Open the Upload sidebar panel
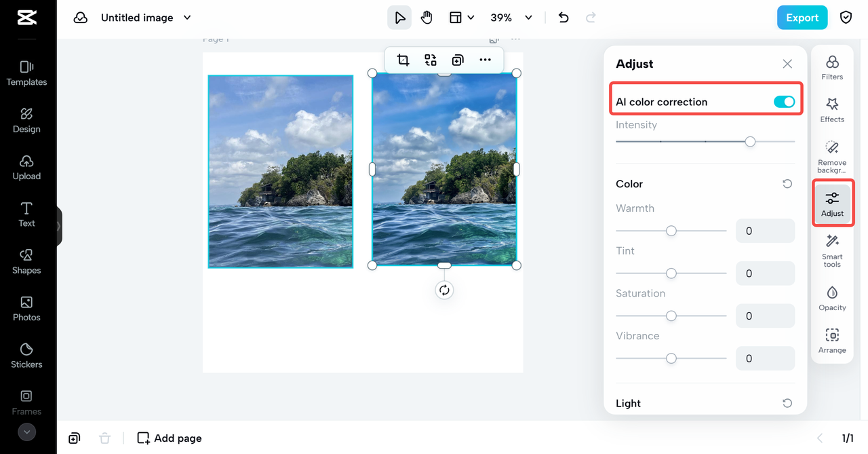 26,167
